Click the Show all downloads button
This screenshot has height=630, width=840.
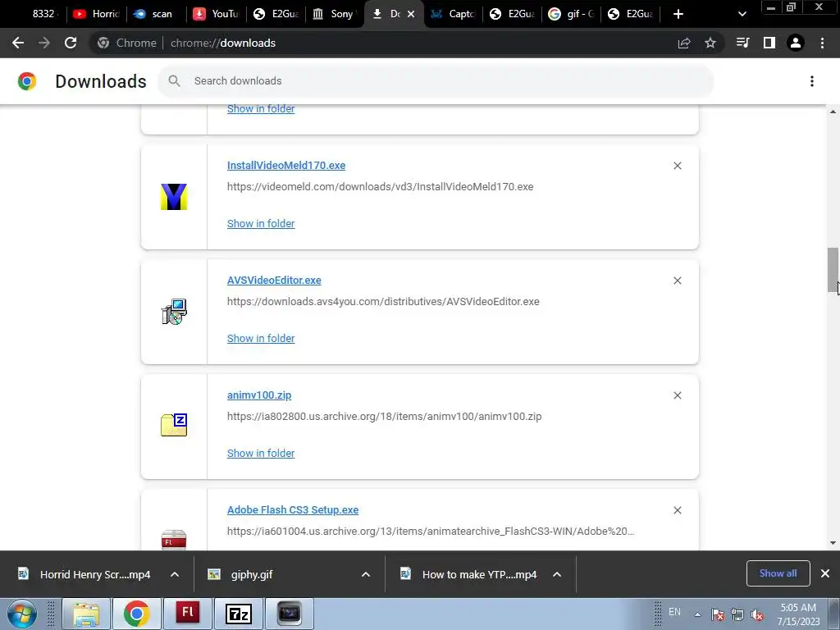click(778, 573)
